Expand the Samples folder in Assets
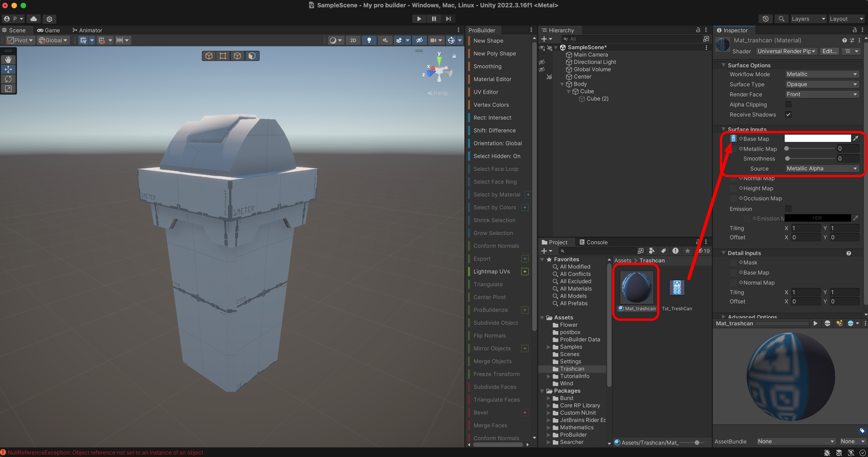The height and width of the screenshot is (457, 868). point(548,347)
